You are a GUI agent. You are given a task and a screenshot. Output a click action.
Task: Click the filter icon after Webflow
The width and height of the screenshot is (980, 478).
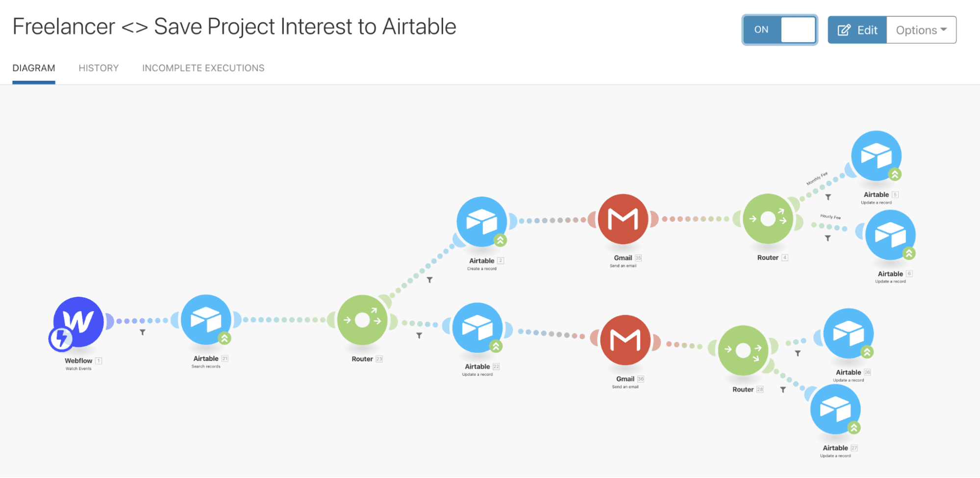[x=143, y=333]
